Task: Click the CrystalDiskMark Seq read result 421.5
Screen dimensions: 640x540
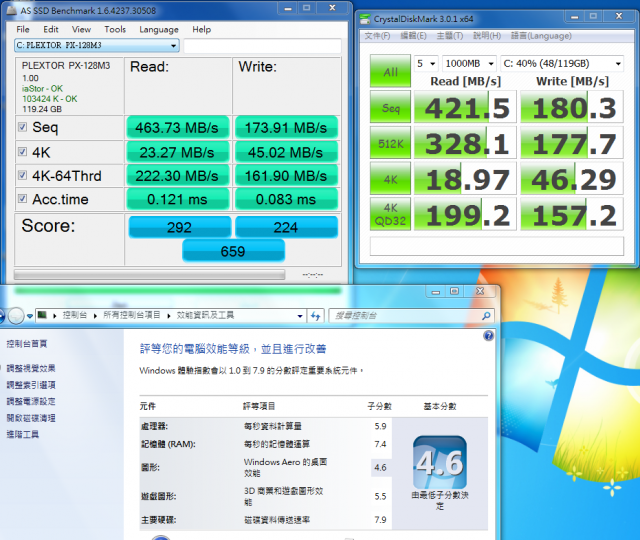Action: click(465, 107)
